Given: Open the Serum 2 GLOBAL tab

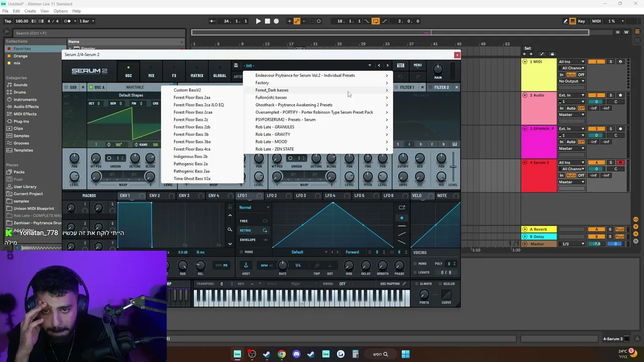Looking at the screenshot, I should tap(220, 71).
